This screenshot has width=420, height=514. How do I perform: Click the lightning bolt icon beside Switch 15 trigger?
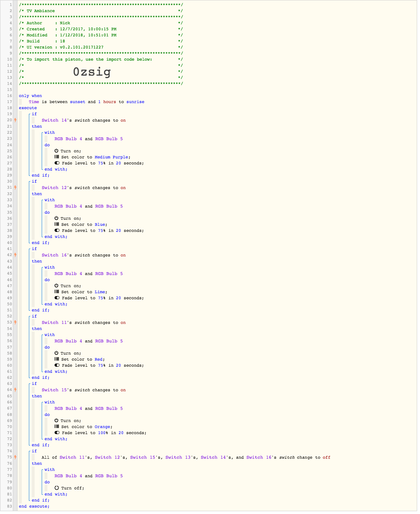(15, 390)
